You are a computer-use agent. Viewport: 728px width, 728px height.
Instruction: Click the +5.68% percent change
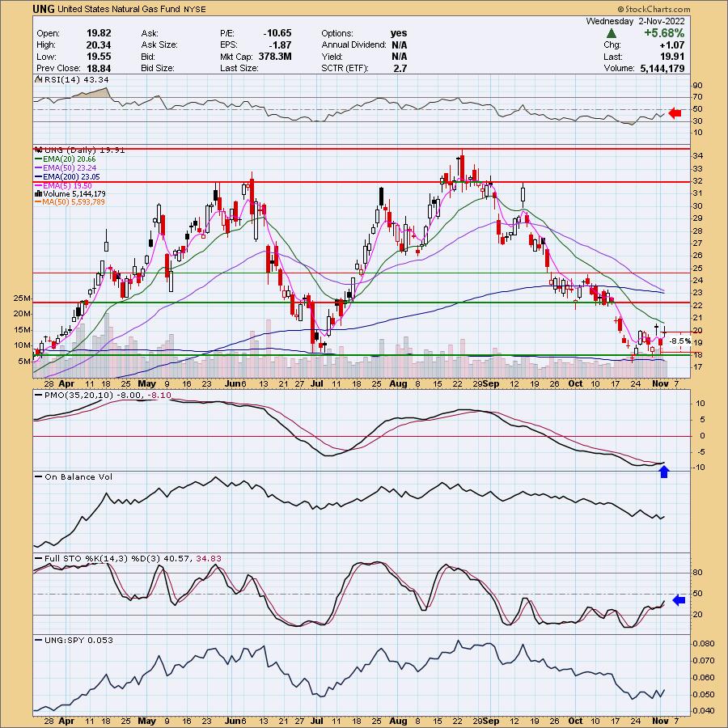tap(664, 33)
